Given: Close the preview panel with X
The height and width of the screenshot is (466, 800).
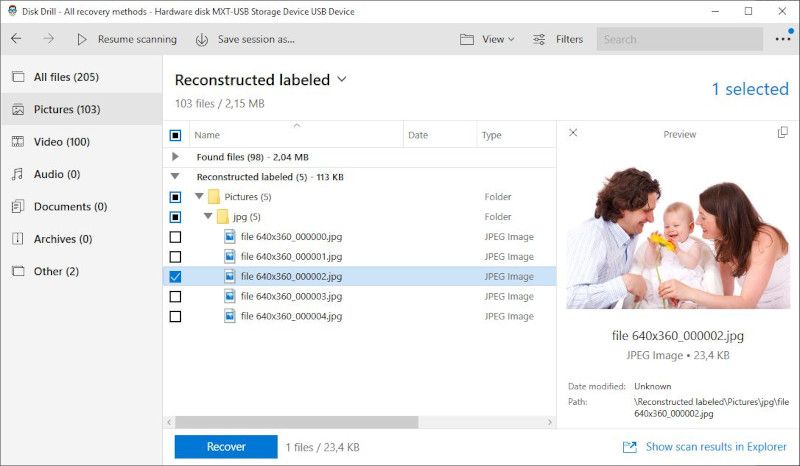Looking at the screenshot, I should point(573,133).
